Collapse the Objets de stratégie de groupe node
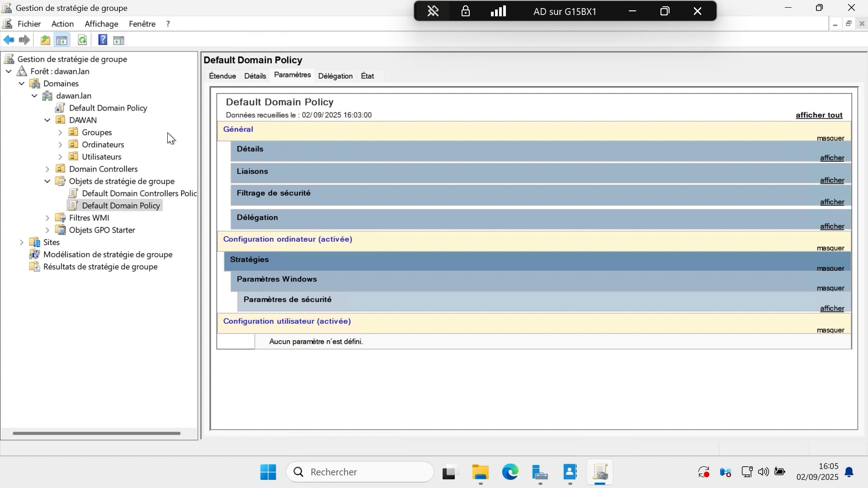The width and height of the screenshot is (868, 488). click(47, 181)
